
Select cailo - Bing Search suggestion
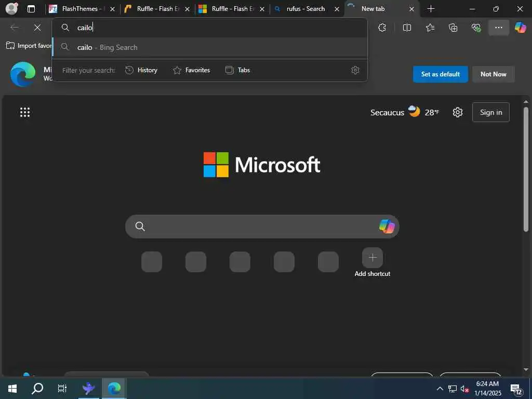[x=210, y=47]
